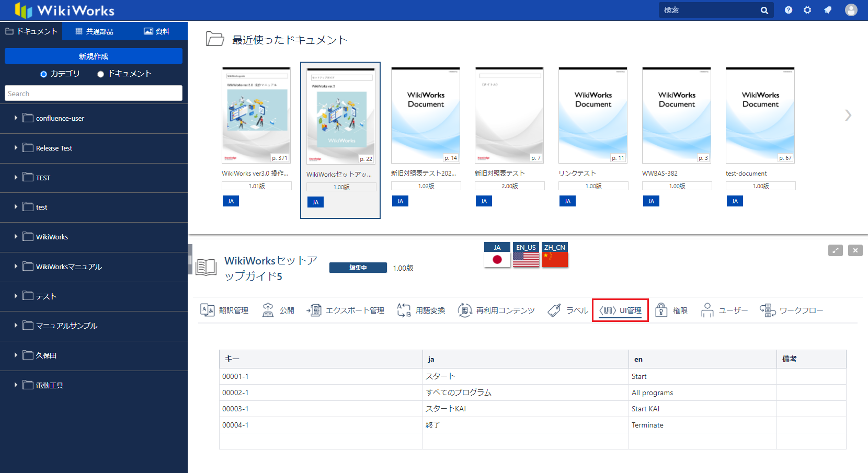Select the ZH_CN Chinese flag language

pyautogui.click(x=555, y=255)
